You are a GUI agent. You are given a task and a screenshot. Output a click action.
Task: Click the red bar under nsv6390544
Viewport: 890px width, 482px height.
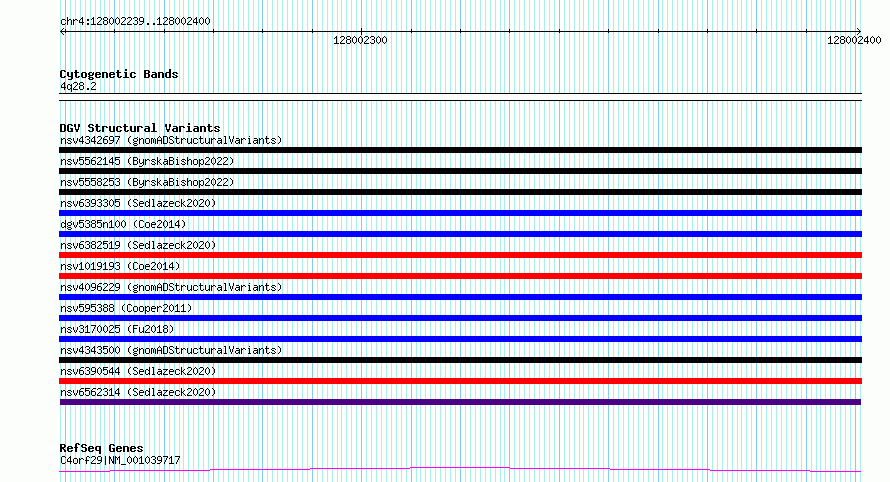tap(460, 381)
